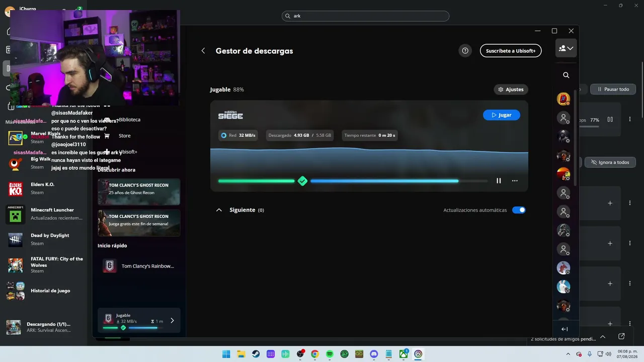Open the help question mark icon
This screenshot has width=644, height=362.
pyautogui.click(x=465, y=51)
